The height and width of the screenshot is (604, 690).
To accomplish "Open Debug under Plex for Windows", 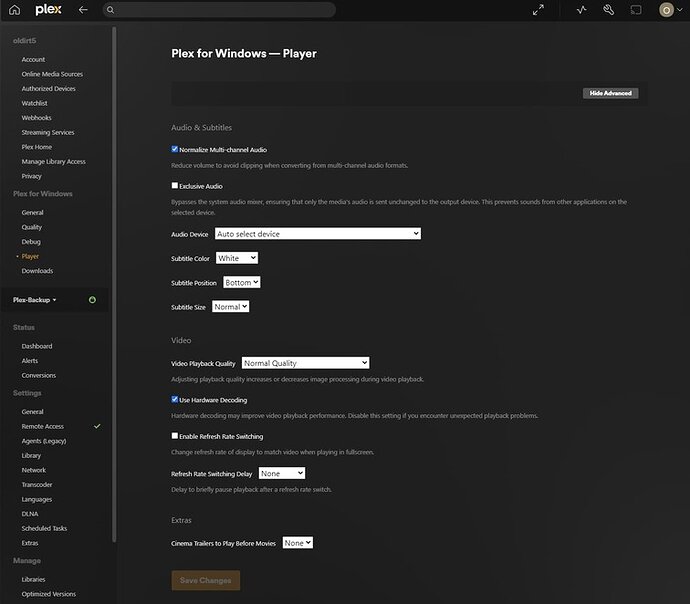I will pos(31,242).
